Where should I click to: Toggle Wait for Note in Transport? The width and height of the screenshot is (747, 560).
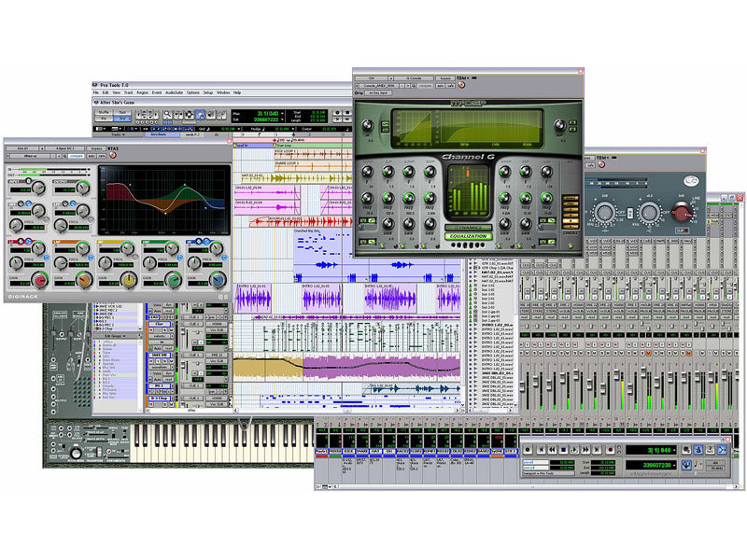[686, 450]
